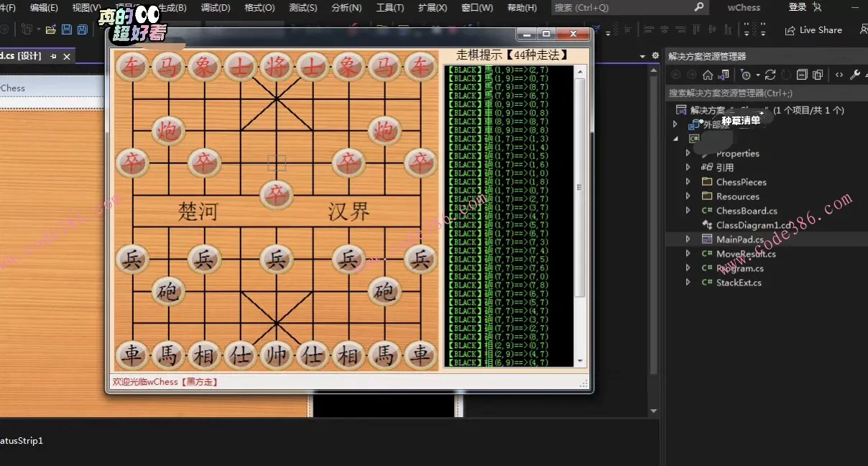Expand the ChessBoard.cs tree node

click(688, 211)
